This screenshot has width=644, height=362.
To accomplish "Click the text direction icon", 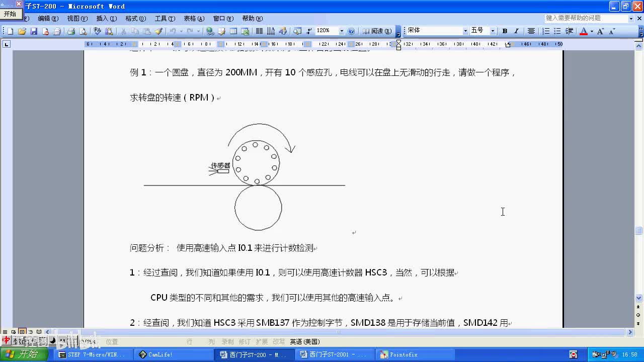I will click(x=271, y=31).
